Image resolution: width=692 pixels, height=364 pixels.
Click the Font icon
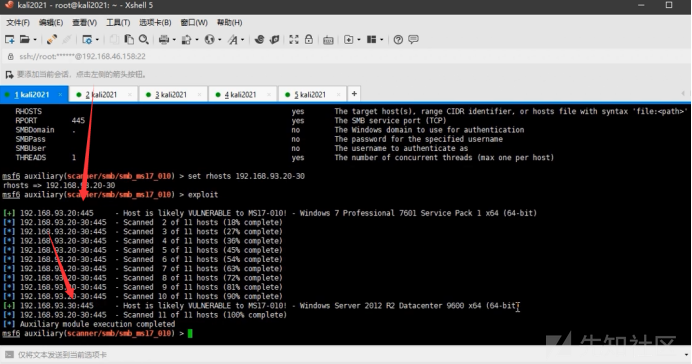click(x=233, y=40)
